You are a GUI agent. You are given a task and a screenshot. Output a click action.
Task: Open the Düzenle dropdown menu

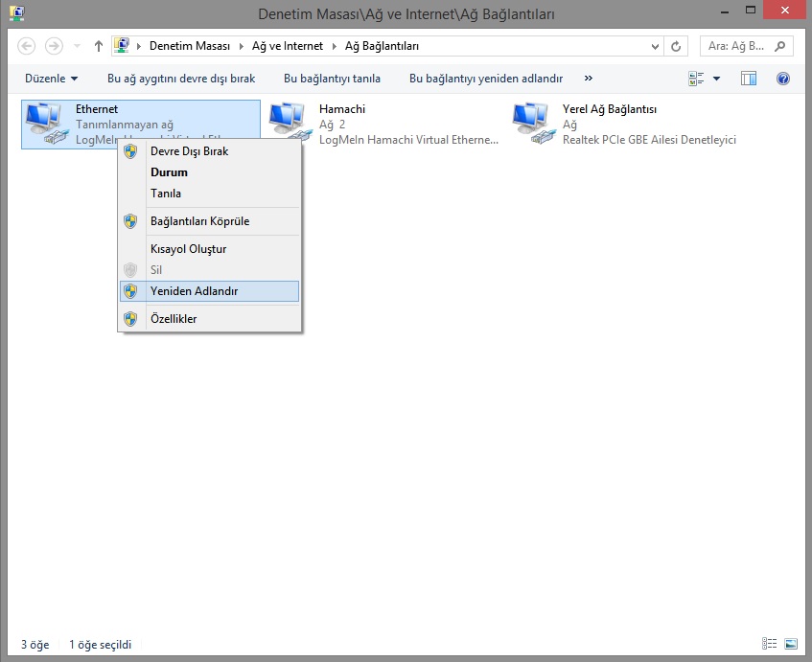tap(51, 79)
